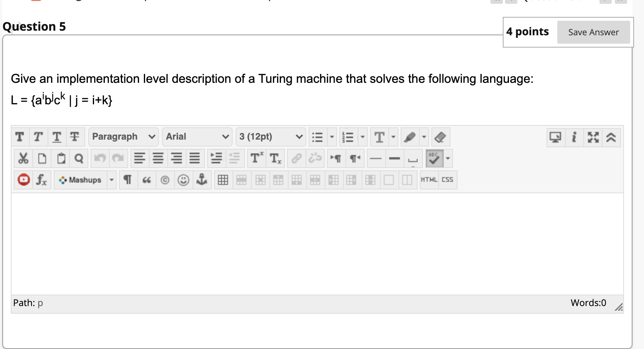
Task: Toggle italic text formatting
Action: 38,137
